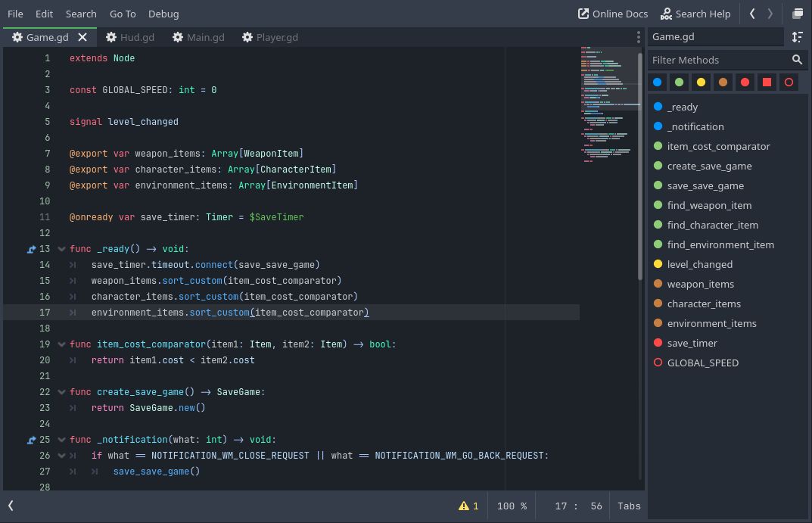The width and height of the screenshot is (812, 523).
Task: Open the Debug menu
Action: click(163, 14)
